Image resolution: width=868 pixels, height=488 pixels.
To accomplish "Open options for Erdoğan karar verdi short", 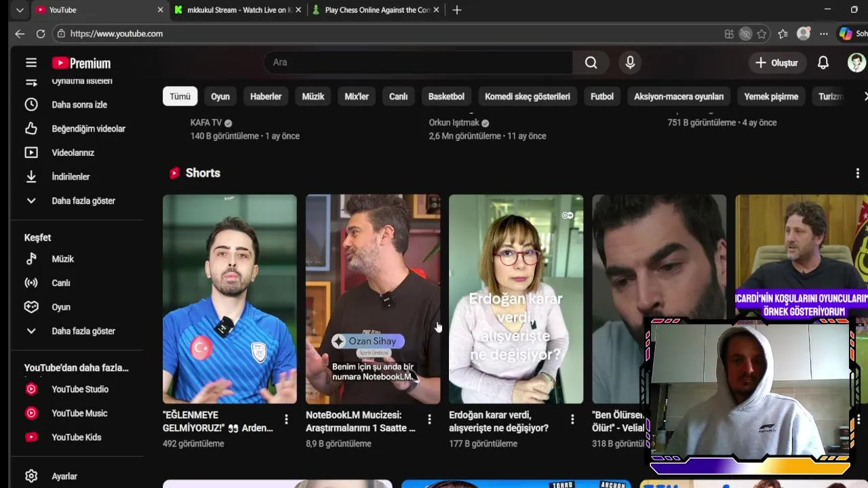I will click(572, 420).
